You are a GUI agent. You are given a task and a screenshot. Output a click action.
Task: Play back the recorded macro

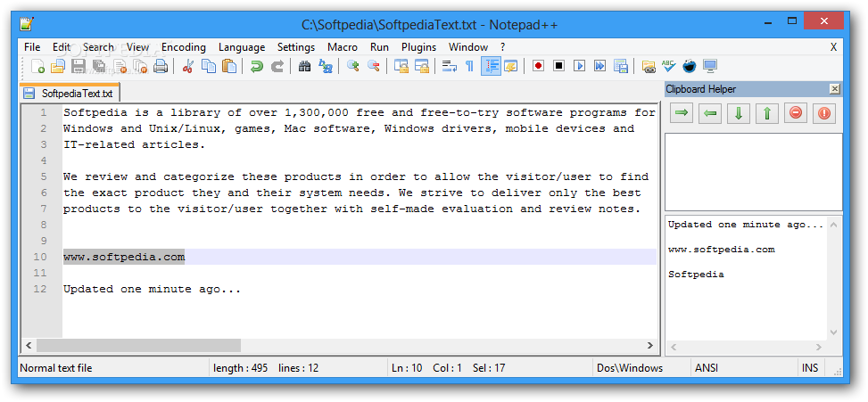pyautogui.click(x=579, y=66)
